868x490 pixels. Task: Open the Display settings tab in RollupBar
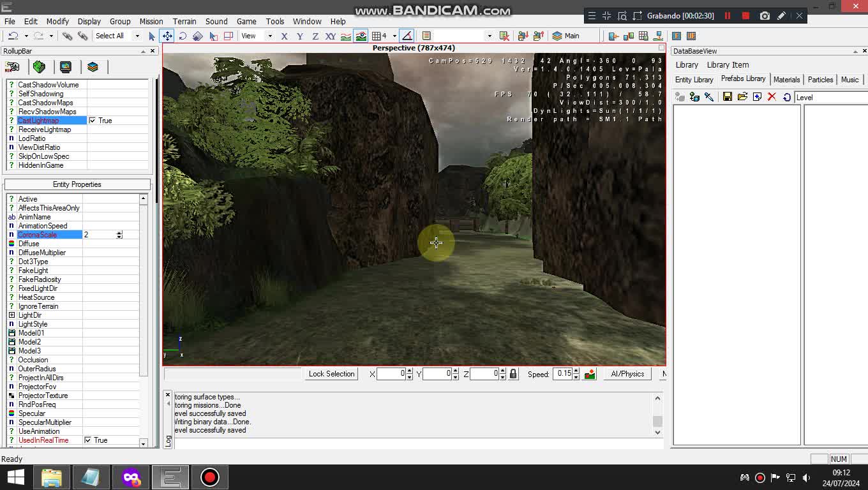66,67
